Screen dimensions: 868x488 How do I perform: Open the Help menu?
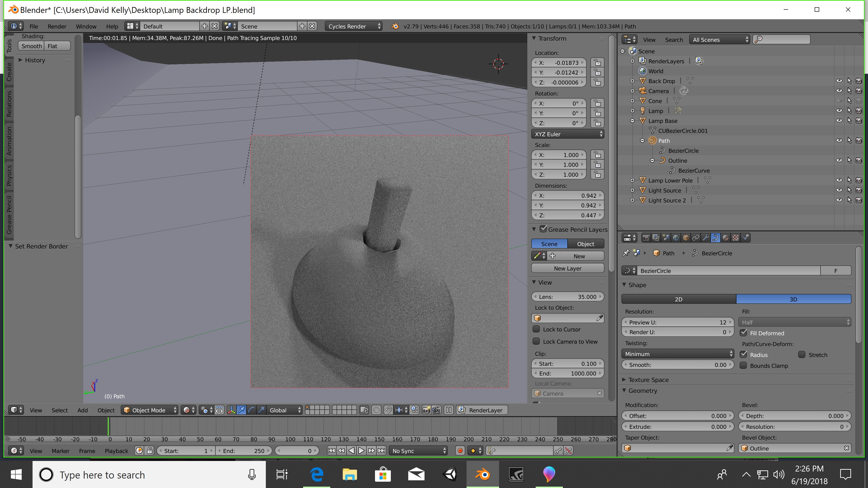coord(112,26)
